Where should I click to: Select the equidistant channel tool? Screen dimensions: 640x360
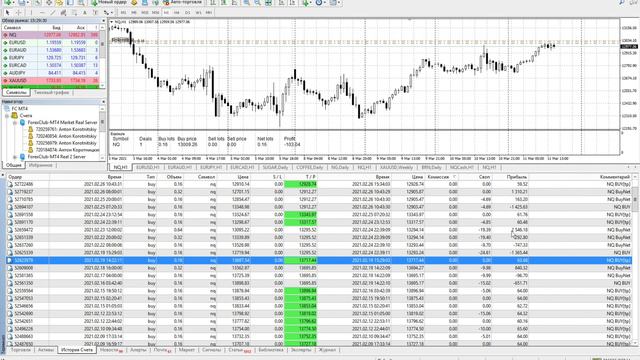pos(63,13)
